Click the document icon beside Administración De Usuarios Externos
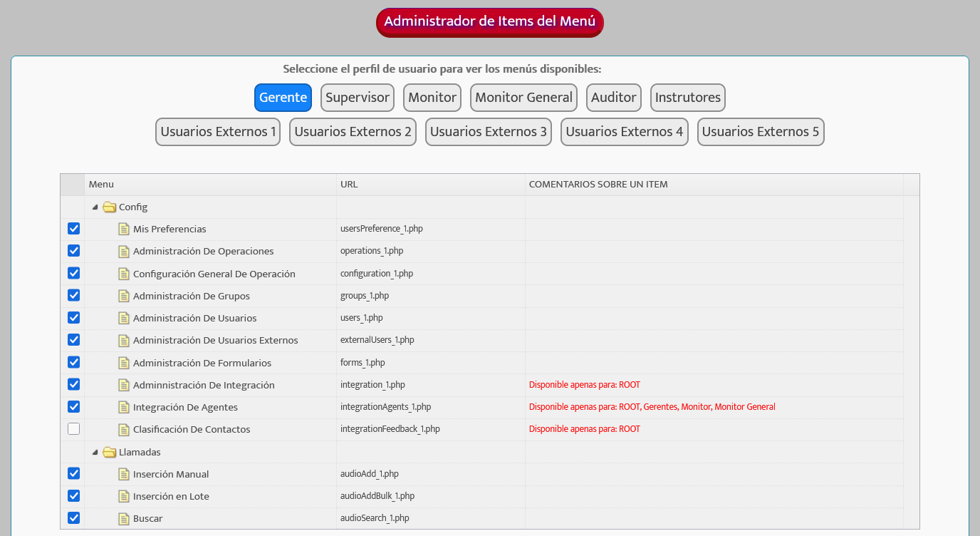 pyautogui.click(x=124, y=341)
